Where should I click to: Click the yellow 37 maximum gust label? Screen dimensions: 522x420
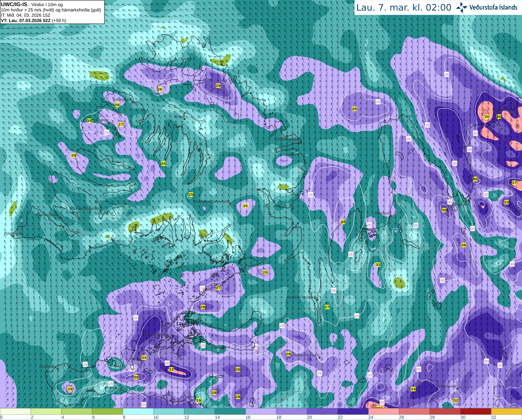pos(514,183)
